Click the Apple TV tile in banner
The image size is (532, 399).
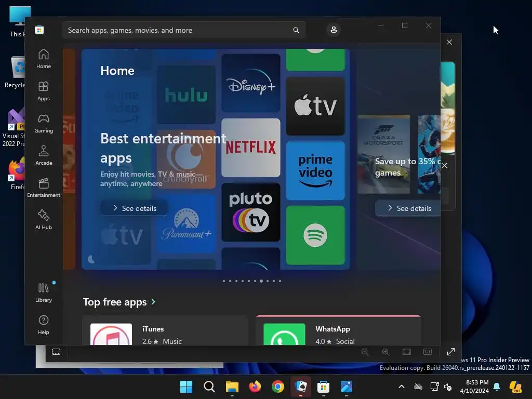point(315,106)
